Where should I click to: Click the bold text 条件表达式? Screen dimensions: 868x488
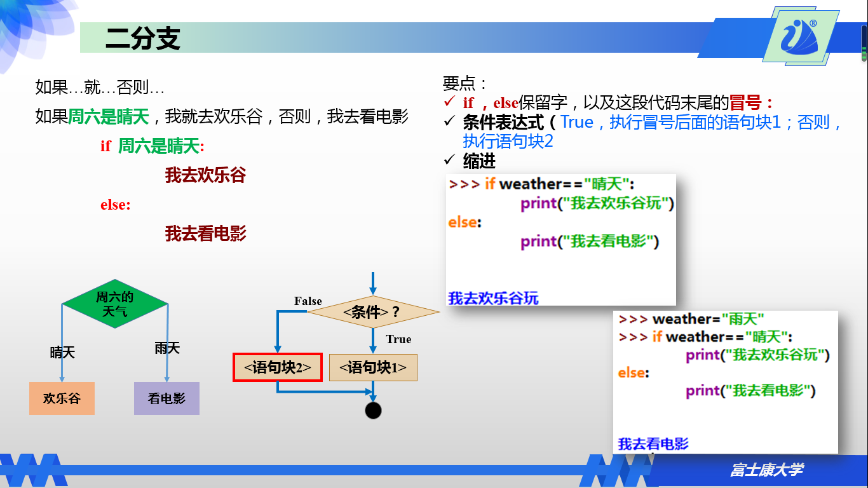coord(503,122)
